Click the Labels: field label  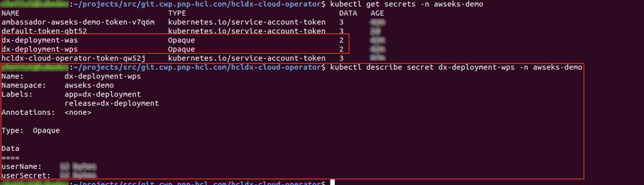click(x=17, y=95)
